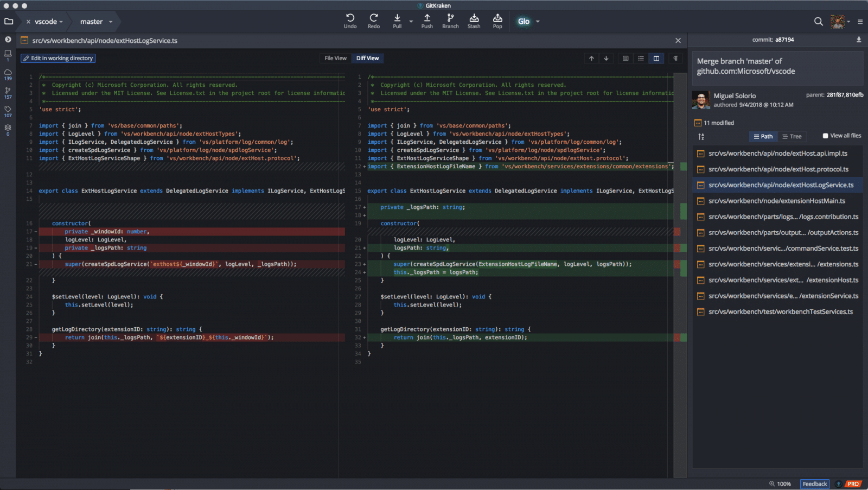This screenshot has width=868, height=490.
Task: Click the download icon beside commit a87194
Action: pos(859,40)
